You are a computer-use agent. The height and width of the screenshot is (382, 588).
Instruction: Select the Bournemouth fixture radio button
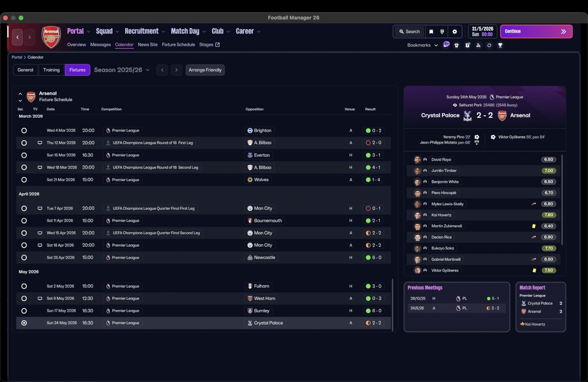coord(24,221)
